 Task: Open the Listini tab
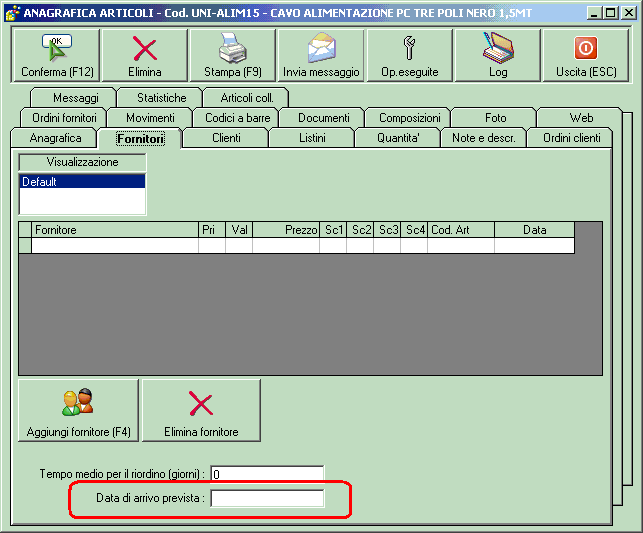click(x=312, y=138)
